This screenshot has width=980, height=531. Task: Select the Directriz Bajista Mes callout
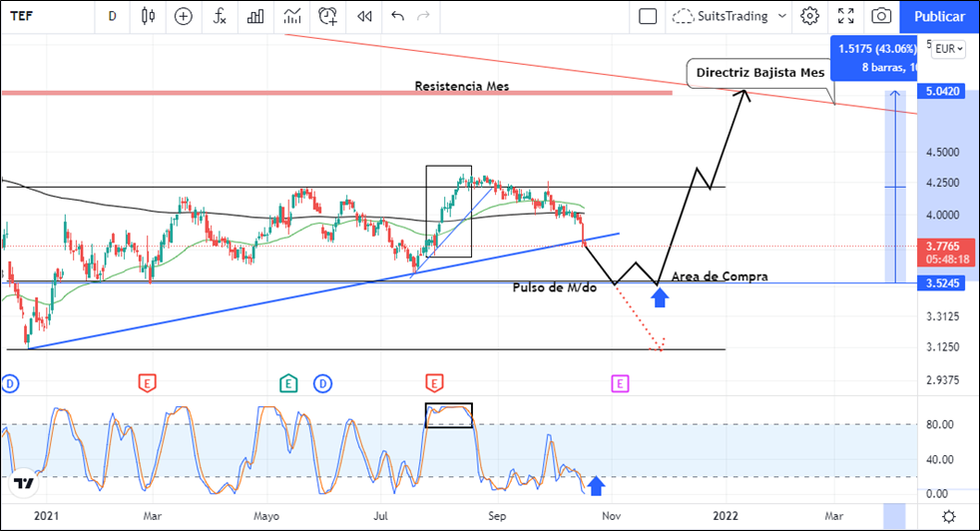[x=760, y=73]
